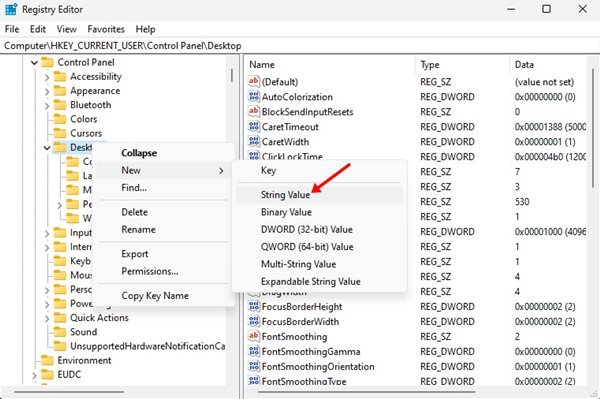Expand the Input key chevron

47,233
